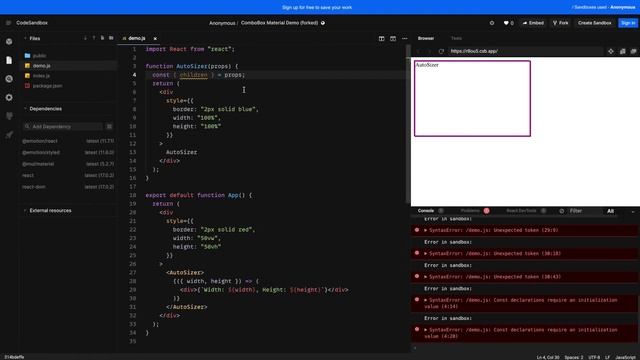640x360 pixels.
Task: Select the Problems tab
Action: point(470,211)
